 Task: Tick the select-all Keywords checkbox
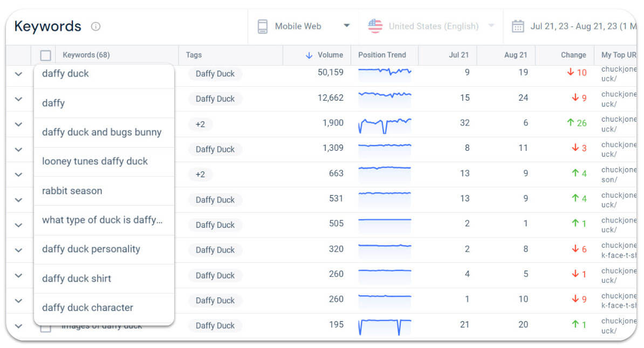tap(46, 55)
